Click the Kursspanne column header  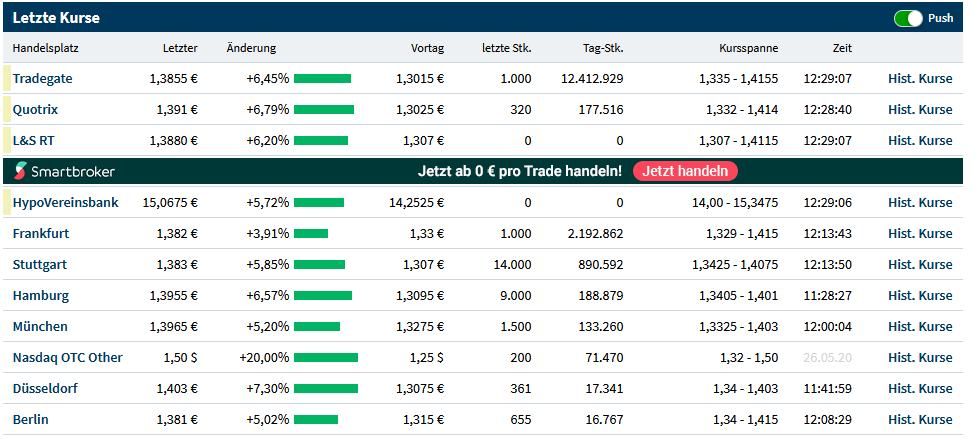coord(748,48)
